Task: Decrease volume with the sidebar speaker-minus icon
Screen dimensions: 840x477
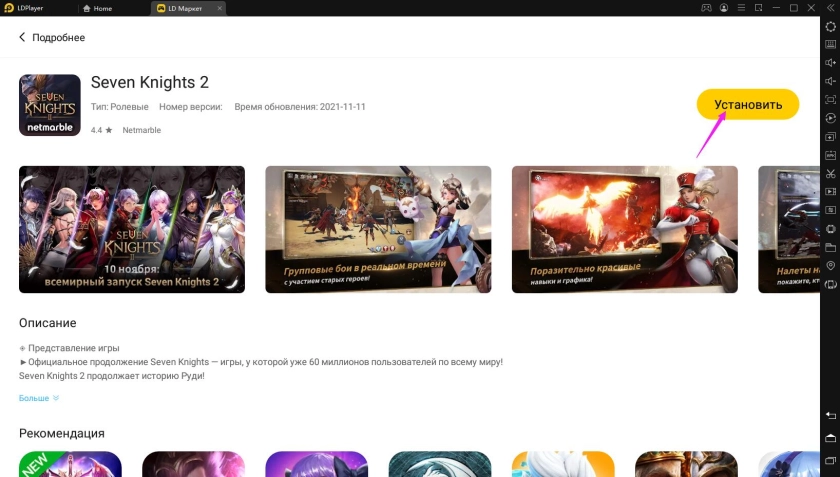Action: (x=830, y=81)
